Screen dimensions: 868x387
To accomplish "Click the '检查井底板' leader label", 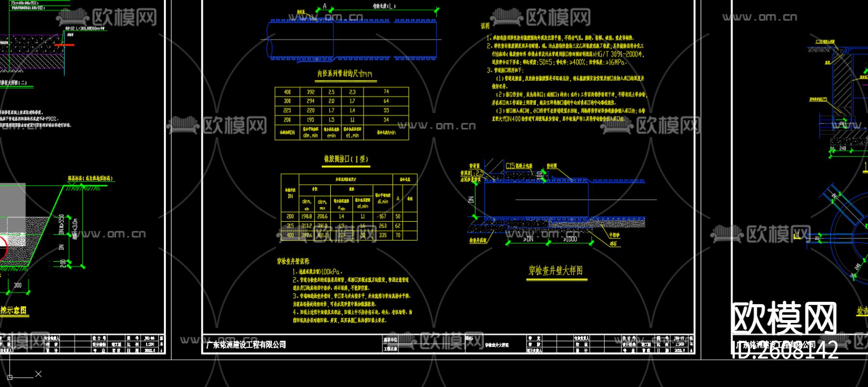I will 478,240.
